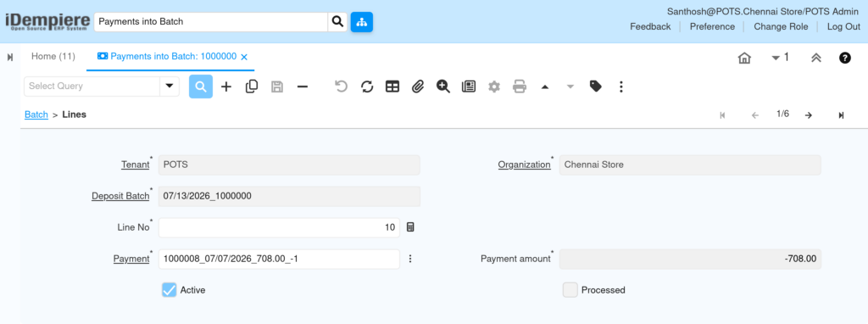Copy the current record icon
The height and width of the screenshot is (324, 868).
coord(252,87)
